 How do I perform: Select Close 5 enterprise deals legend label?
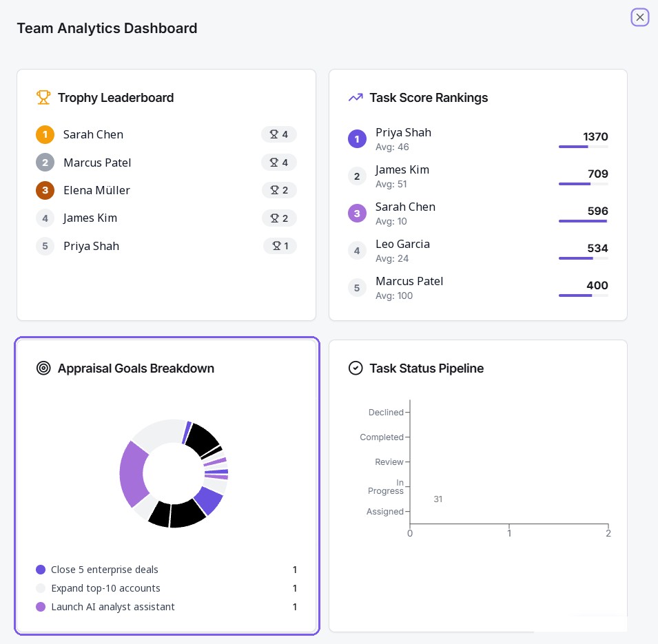tap(105, 570)
